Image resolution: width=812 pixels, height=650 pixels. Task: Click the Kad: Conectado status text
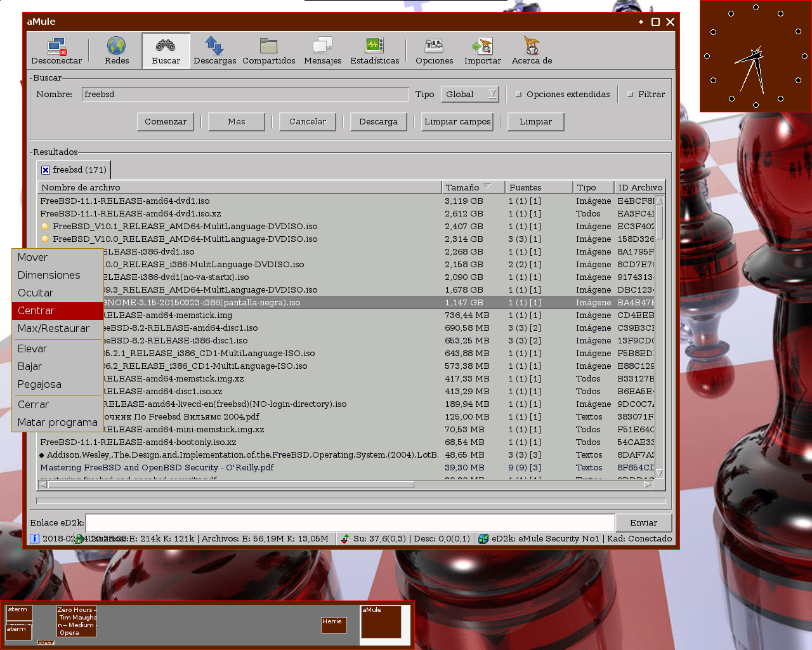(639, 539)
